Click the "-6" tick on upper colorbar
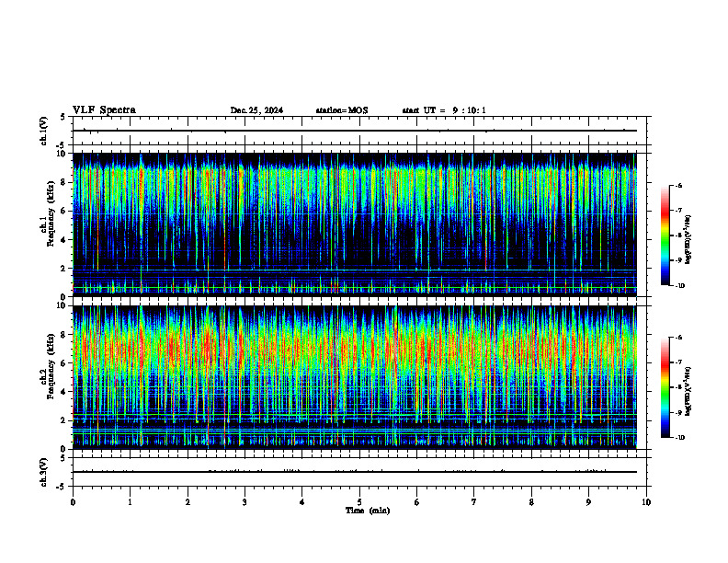728x563 pixels. pos(678,186)
